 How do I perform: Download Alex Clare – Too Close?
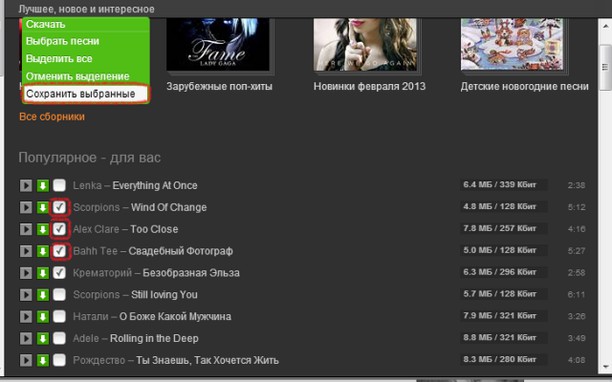43,229
